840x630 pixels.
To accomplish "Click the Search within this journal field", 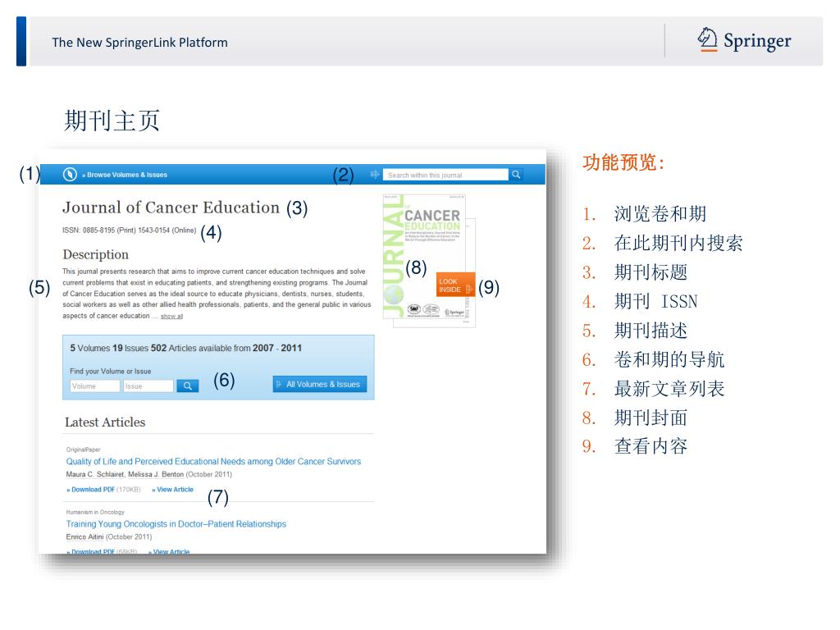I will point(445,175).
